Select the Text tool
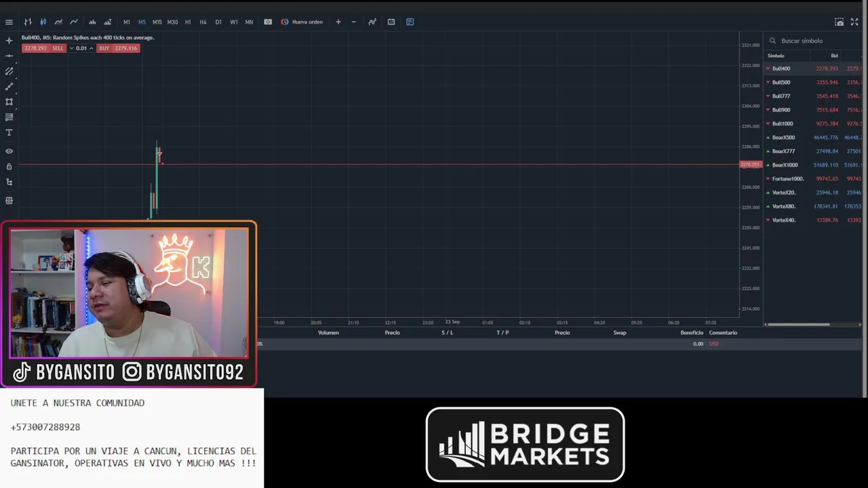Viewport: 868px width, 488px height. click(9, 133)
